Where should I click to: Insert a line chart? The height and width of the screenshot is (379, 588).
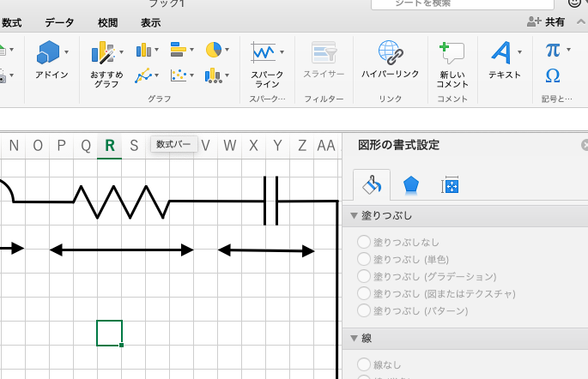tap(143, 75)
